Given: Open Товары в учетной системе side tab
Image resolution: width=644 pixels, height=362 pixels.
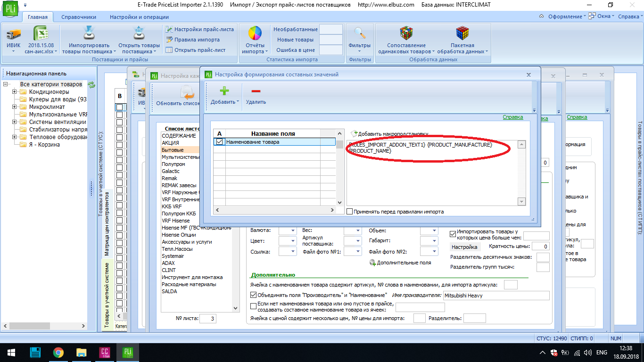Looking at the screenshot, I should click(107, 295).
